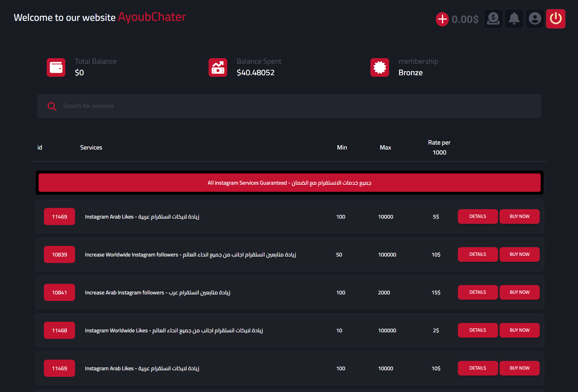This screenshot has height=392, width=578.
Task: Click the $40.48052 balance spent value
Action: coord(256,72)
